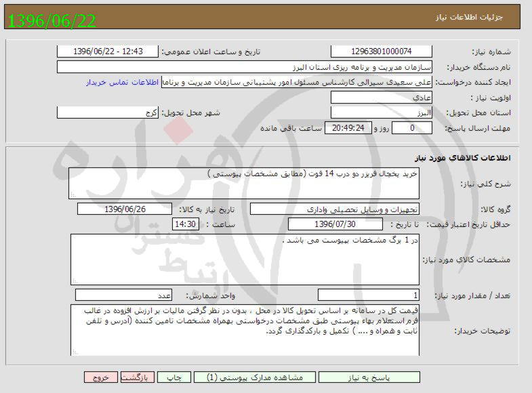Click the time field showing 14:30
Viewport: 532px width, 393px height.
[x=186, y=224]
